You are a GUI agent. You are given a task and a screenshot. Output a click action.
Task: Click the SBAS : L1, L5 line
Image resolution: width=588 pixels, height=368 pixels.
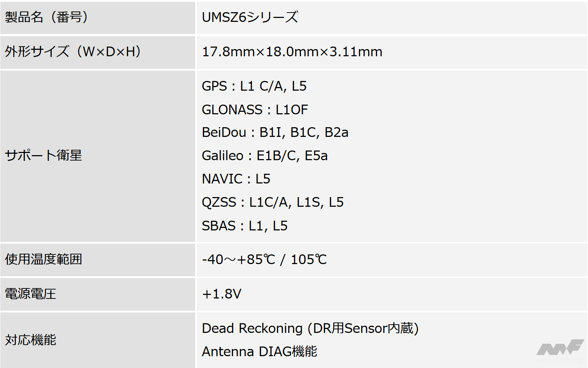click(245, 226)
